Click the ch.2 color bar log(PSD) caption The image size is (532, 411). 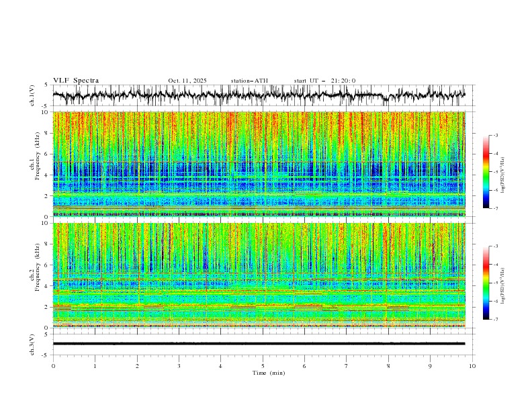tap(503, 286)
